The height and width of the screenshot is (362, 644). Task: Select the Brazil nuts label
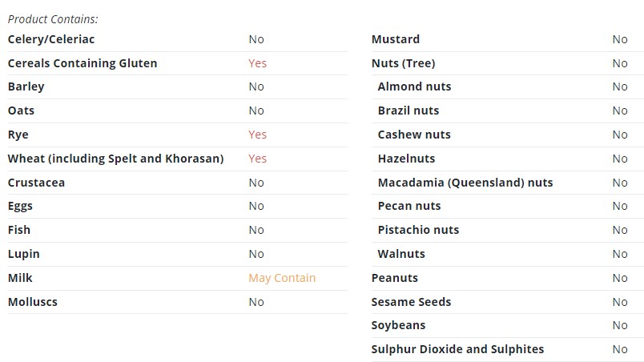click(409, 111)
